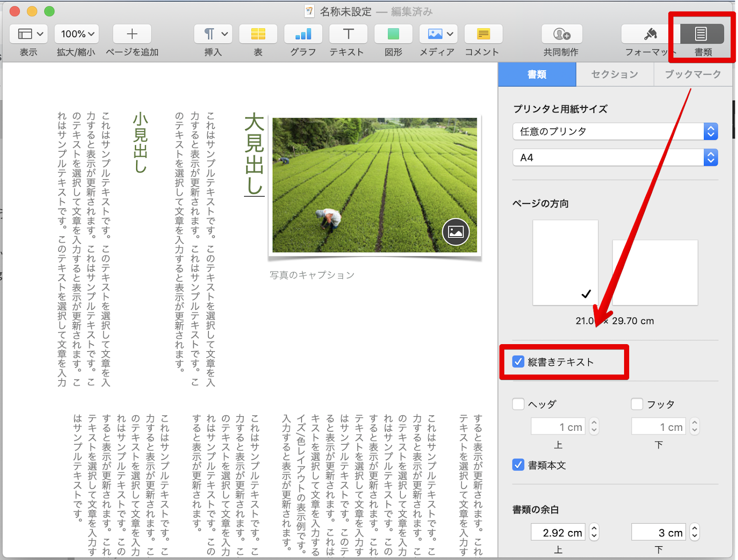Viewport: 738px width, 560px height.
Task: Select landscape page orientation thumbnail
Action: [655, 273]
